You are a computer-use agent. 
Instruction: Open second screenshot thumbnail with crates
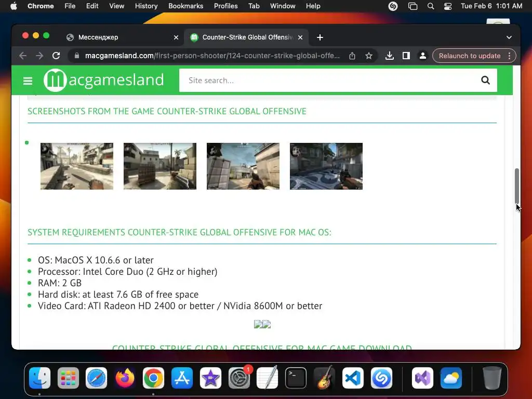click(160, 166)
